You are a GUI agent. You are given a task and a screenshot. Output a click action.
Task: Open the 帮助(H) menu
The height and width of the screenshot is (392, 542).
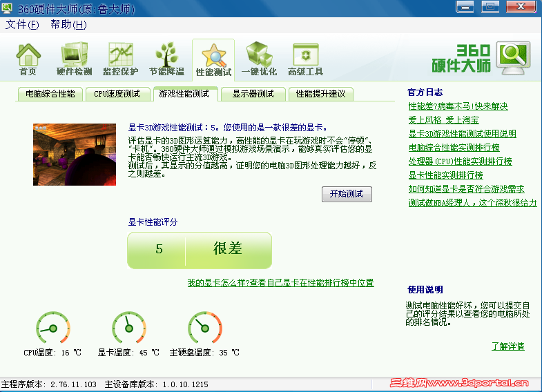[68, 25]
